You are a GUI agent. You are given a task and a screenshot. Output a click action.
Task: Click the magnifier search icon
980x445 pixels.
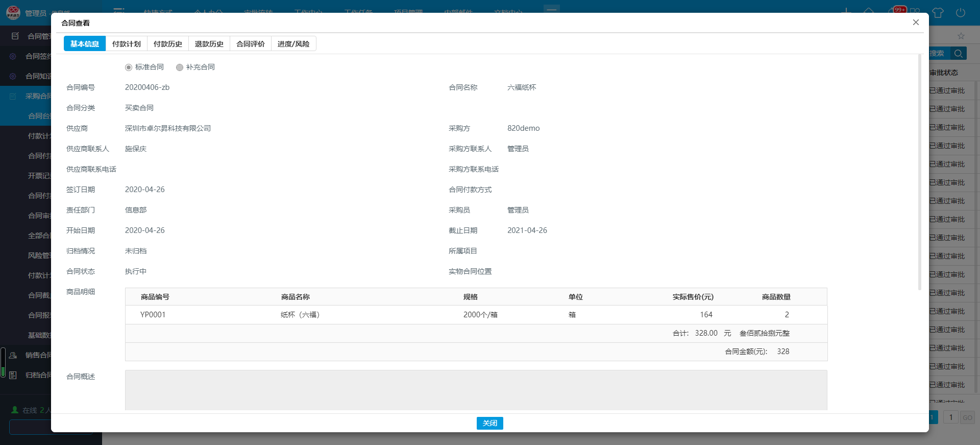click(x=958, y=54)
